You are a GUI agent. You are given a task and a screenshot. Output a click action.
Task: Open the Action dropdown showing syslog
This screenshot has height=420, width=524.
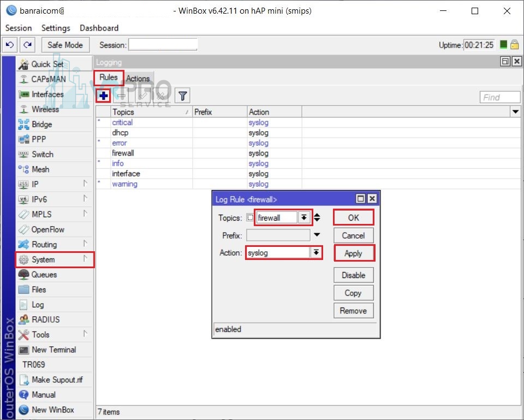pyautogui.click(x=315, y=252)
